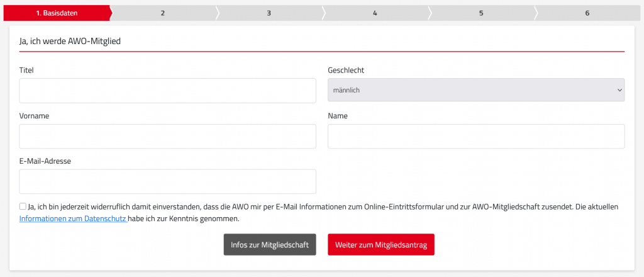
Task: Click 'Weiter zum Mitgliedsantrag' button
Action: [x=381, y=244]
